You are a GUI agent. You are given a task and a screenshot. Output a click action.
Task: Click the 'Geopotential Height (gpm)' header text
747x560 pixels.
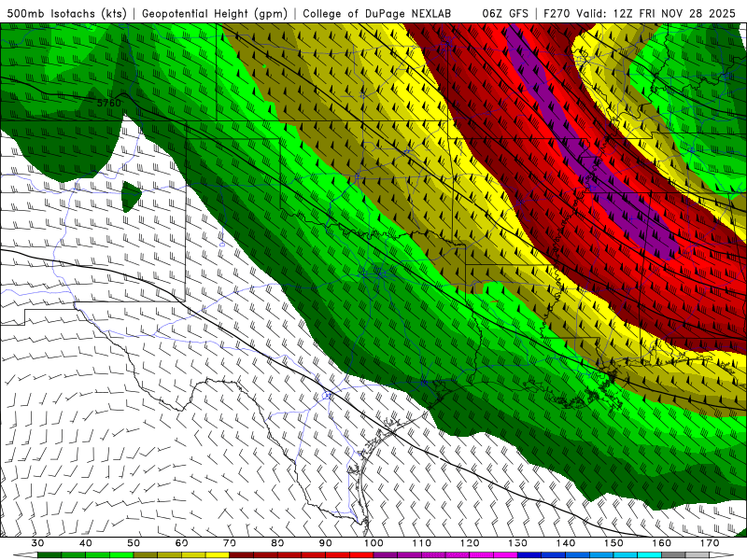pyautogui.click(x=215, y=13)
